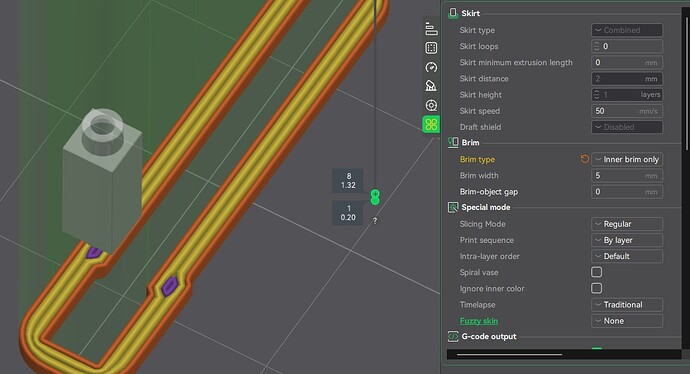Open the Multimaterial settings tab icon
The height and width of the screenshot is (374, 690).
click(431, 105)
